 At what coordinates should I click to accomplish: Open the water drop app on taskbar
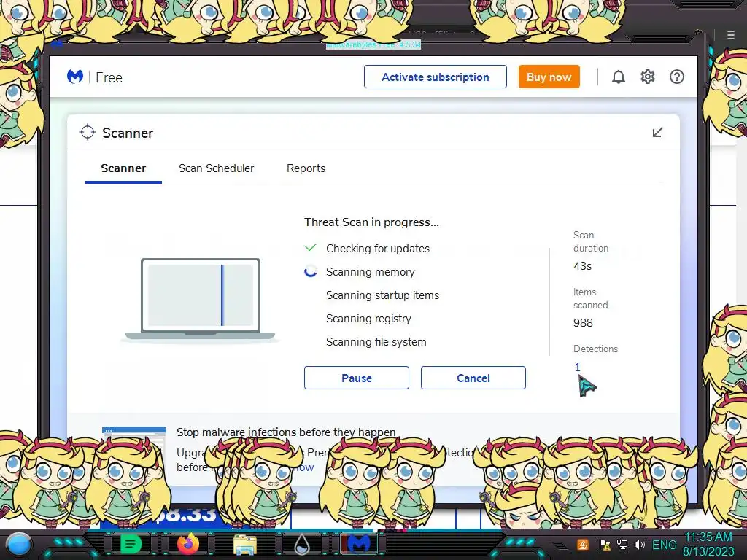(x=302, y=545)
